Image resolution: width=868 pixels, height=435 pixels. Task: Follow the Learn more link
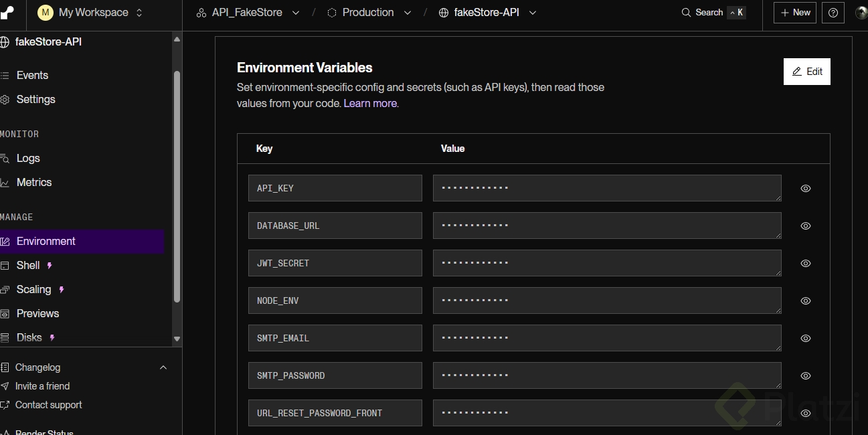pos(370,103)
